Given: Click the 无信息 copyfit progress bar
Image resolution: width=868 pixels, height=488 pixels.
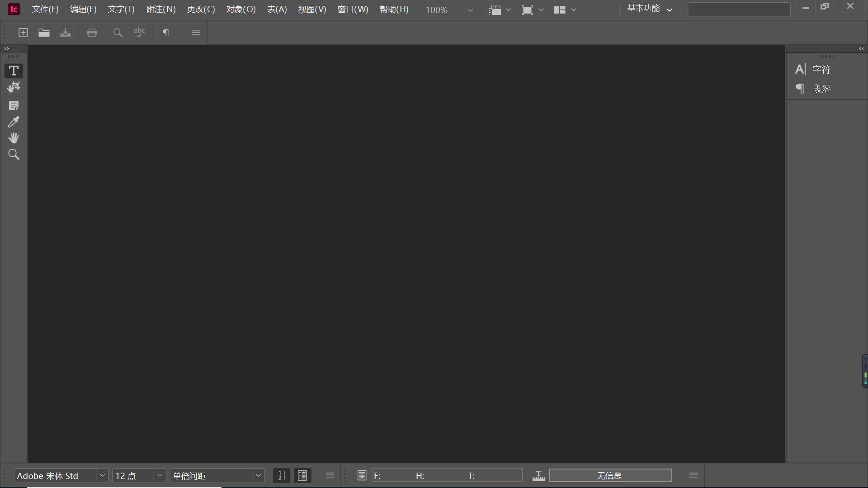Looking at the screenshot, I should pyautogui.click(x=610, y=475).
